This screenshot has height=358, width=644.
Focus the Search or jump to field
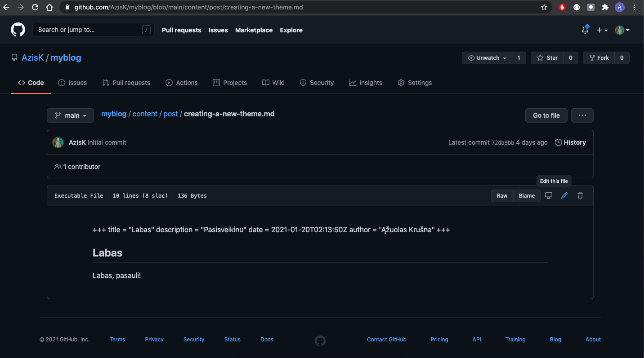tap(94, 30)
